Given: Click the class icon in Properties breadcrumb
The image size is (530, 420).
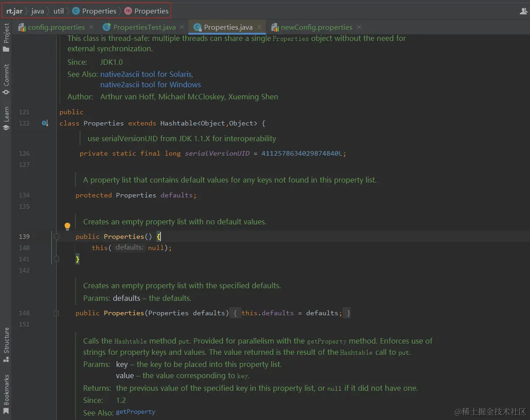Looking at the screenshot, I should pyautogui.click(x=76, y=11).
